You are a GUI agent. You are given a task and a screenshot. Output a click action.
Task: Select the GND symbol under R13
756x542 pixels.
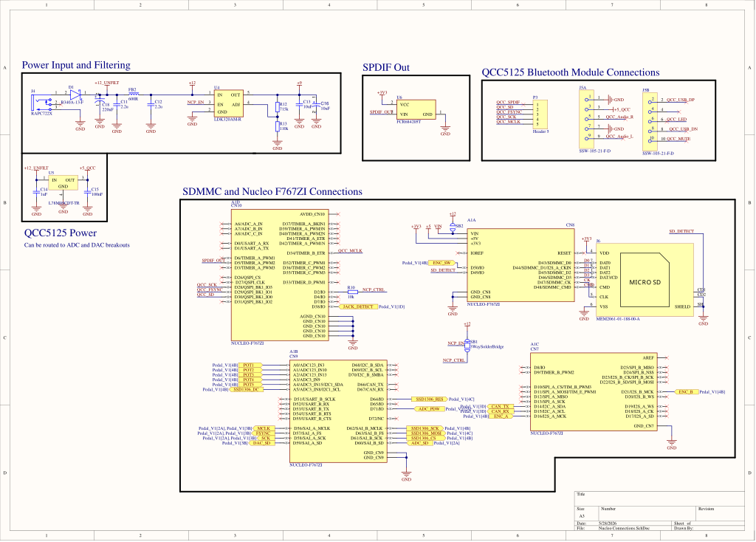pos(278,144)
